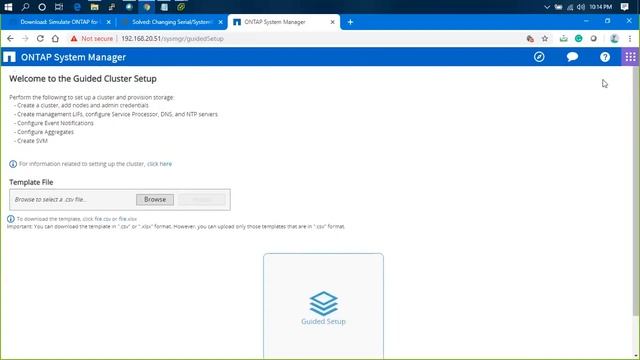This screenshot has width=640, height=360.
Task: Click the Browse button for template file
Action: (x=155, y=200)
